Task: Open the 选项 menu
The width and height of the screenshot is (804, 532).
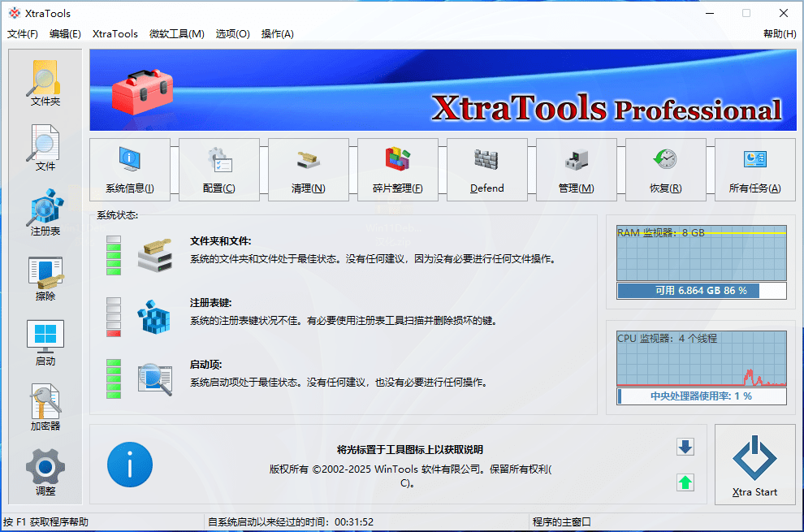Action: point(232,34)
